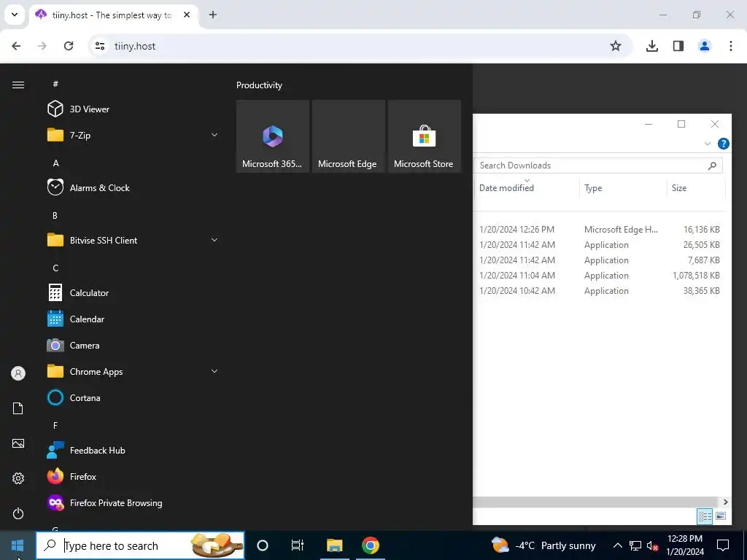Open Settings gear in Start sidebar

point(18,478)
